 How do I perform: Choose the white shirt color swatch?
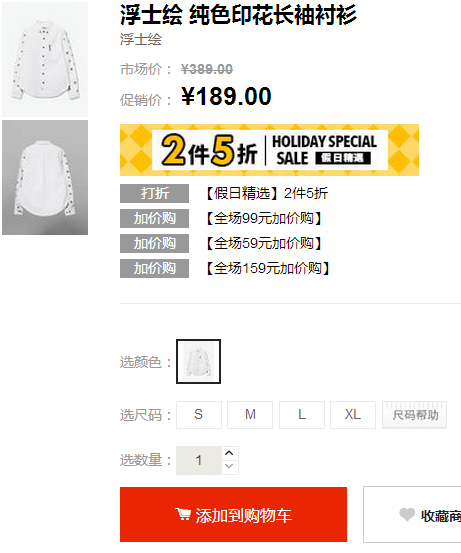click(199, 361)
